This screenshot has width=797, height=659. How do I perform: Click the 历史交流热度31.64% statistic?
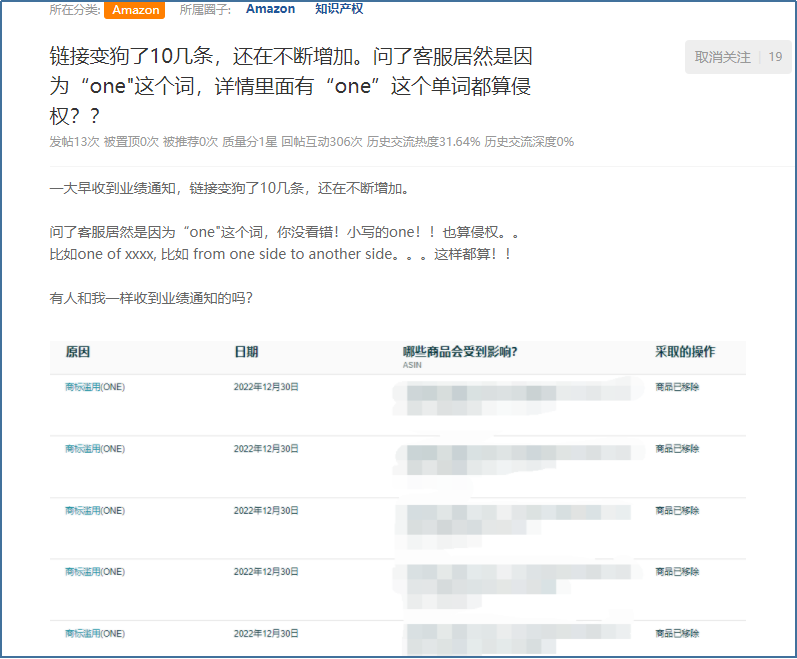(x=423, y=142)
